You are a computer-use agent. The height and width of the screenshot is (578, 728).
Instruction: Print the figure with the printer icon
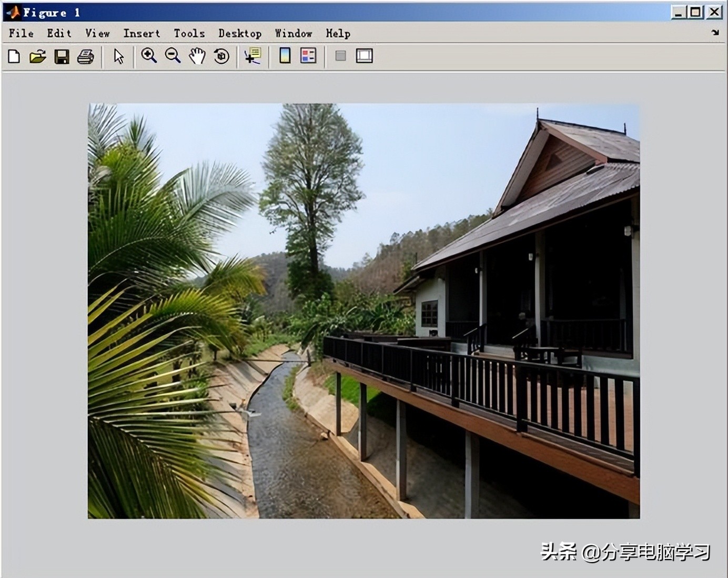tap(85, 56)
